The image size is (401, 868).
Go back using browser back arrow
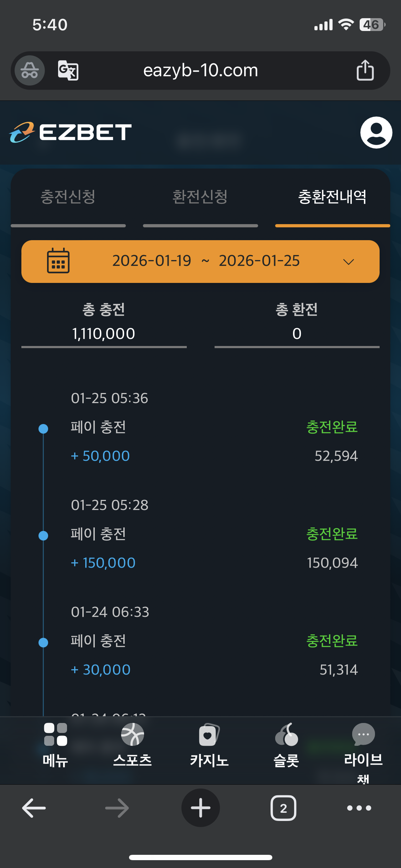click(34, 808)
